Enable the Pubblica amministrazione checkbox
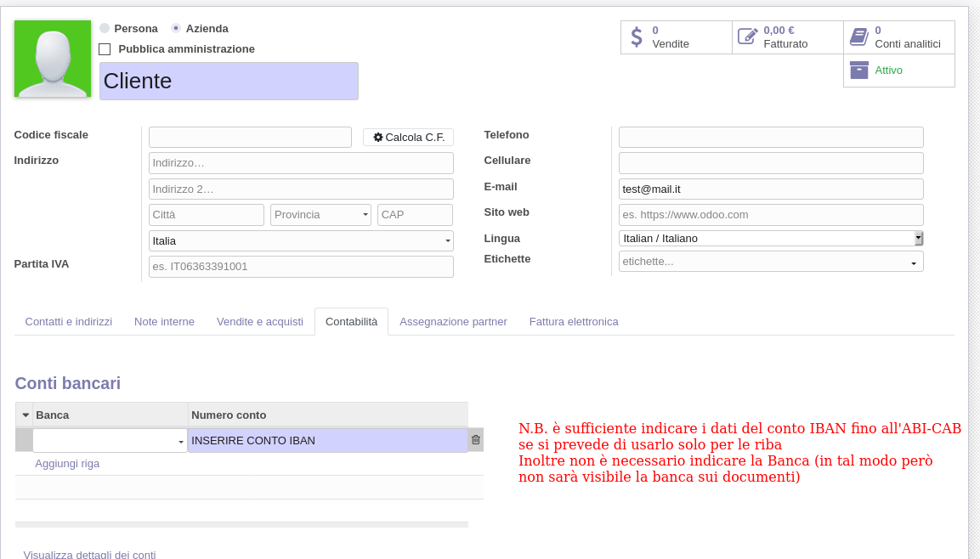Image resolution: width=980 pixels, height=559 pixels. coord(105,49)
